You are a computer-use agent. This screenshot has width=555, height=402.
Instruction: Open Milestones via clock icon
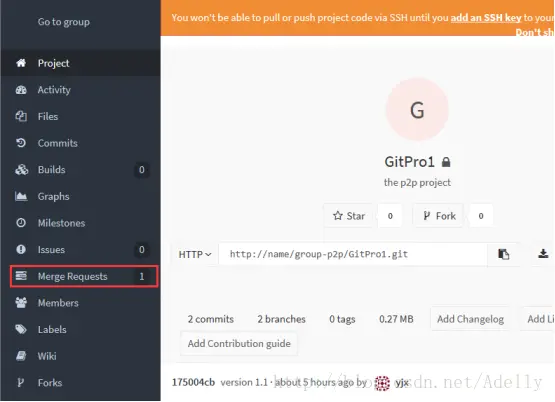point(21,223)
